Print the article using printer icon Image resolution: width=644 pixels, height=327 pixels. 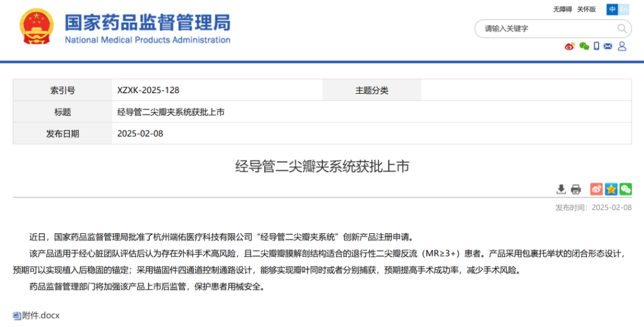pyautogui.click(x=576, y=189)
